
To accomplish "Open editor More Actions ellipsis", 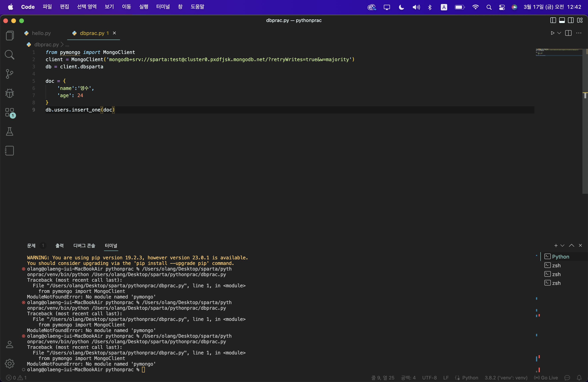I will point(579,33).
